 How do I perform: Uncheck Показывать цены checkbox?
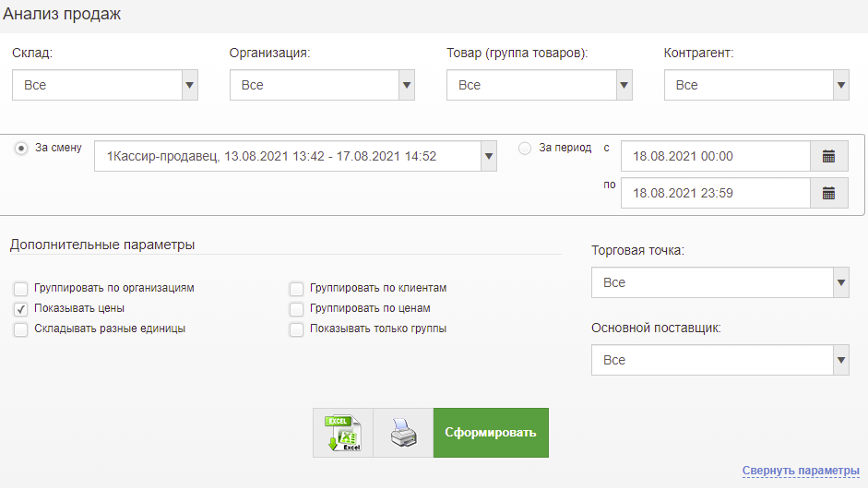[x=21, y=309]
